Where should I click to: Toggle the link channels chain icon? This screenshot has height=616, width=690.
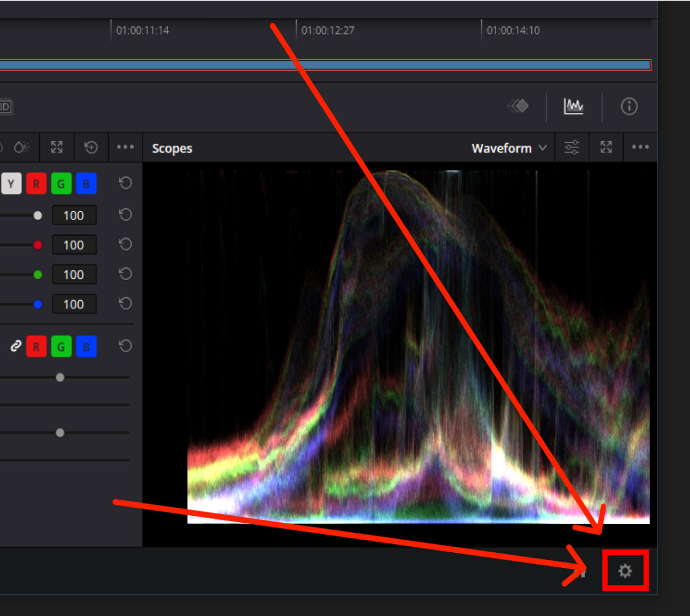pyautogui.click(x=15, y=346)
